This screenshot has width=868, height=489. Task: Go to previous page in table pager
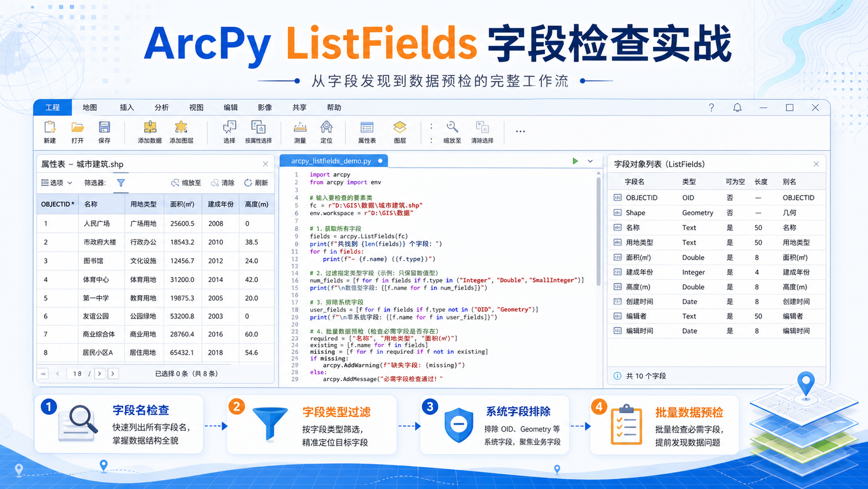click(57, 374)
